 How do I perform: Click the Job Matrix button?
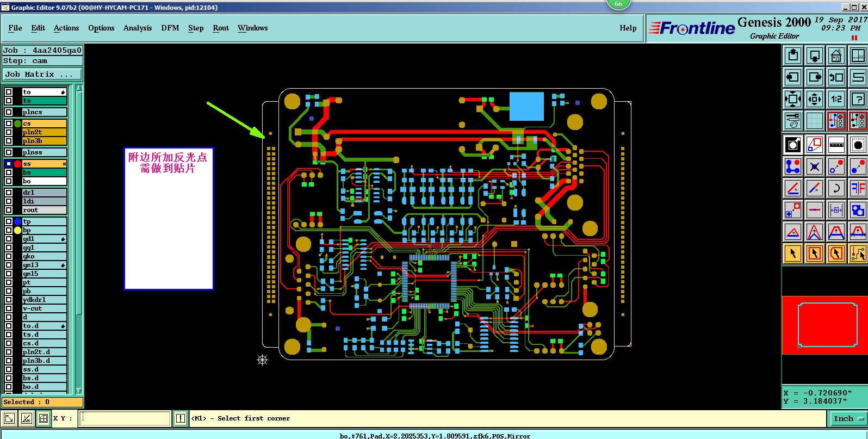43,74
